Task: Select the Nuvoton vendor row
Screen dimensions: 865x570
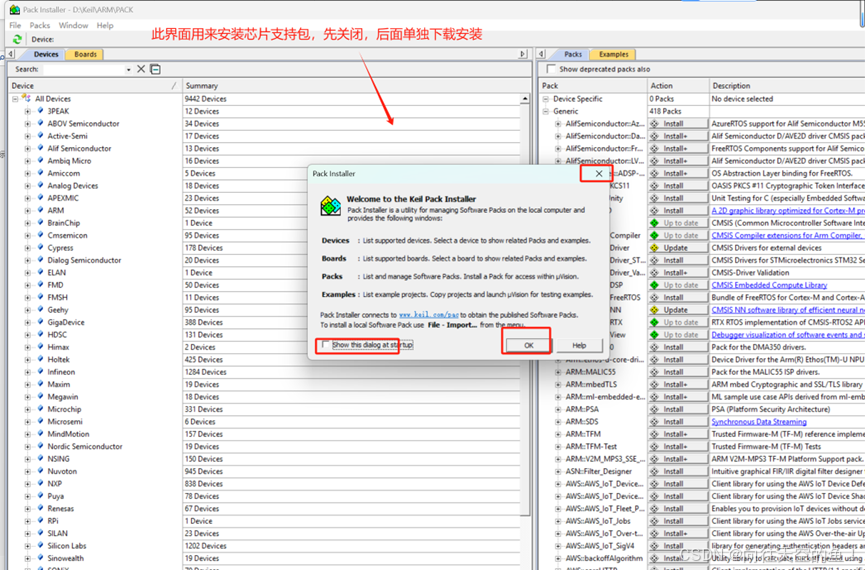Action: [62, 471]
